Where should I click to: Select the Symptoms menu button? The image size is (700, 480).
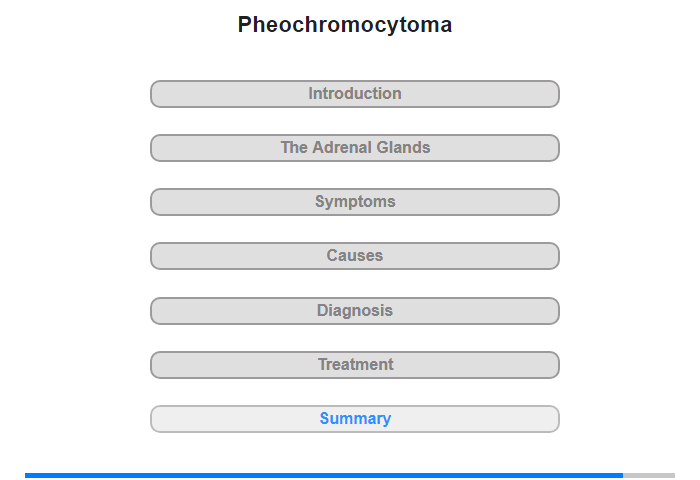[x=354, y=202]
